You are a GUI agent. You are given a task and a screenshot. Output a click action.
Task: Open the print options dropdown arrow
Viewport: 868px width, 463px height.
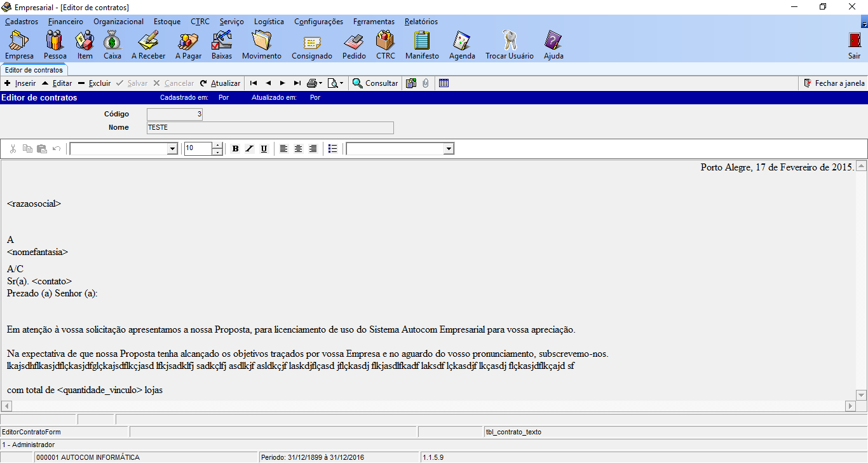(x=320, y=83)
